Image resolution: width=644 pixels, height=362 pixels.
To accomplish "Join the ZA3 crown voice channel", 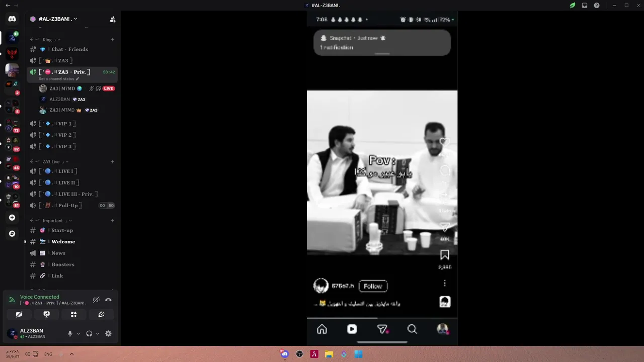I will [72, 61].
